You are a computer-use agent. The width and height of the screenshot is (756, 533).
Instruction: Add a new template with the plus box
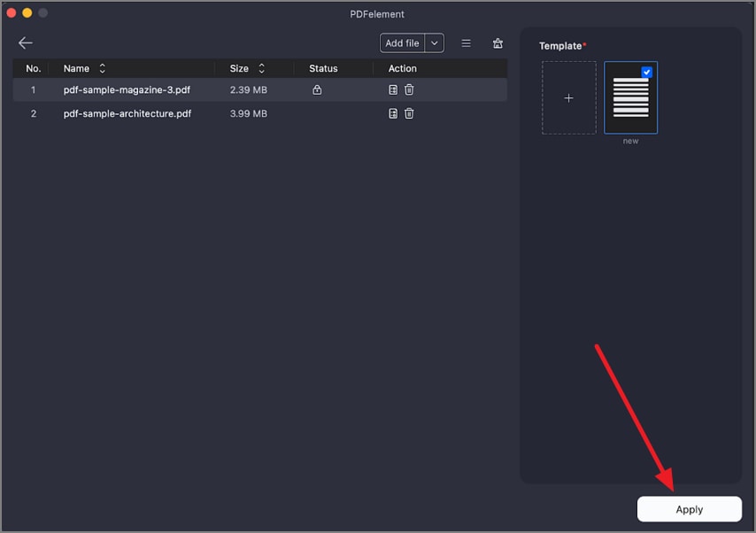click(x=569, y=98)
